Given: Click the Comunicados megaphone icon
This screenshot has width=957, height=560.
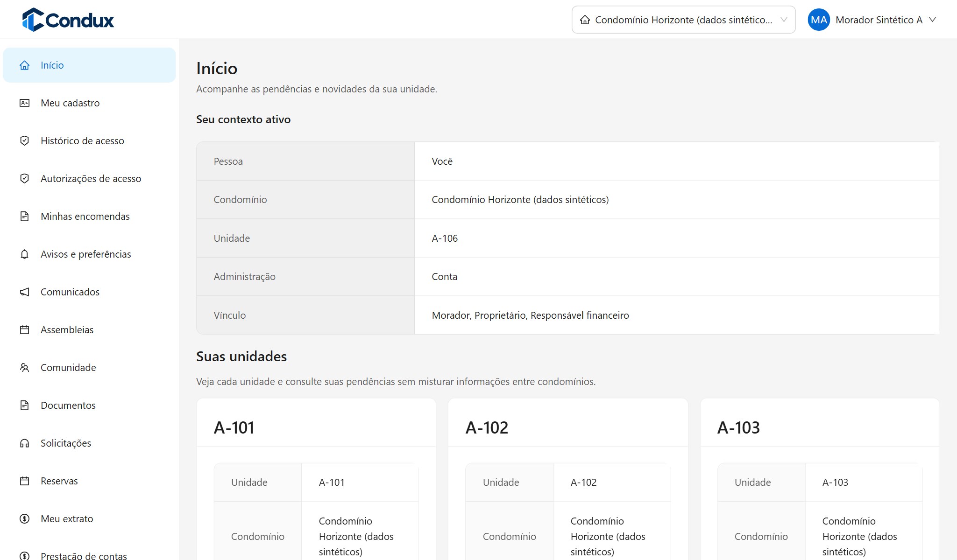Looking at the screenshot, I should point(25,292).
